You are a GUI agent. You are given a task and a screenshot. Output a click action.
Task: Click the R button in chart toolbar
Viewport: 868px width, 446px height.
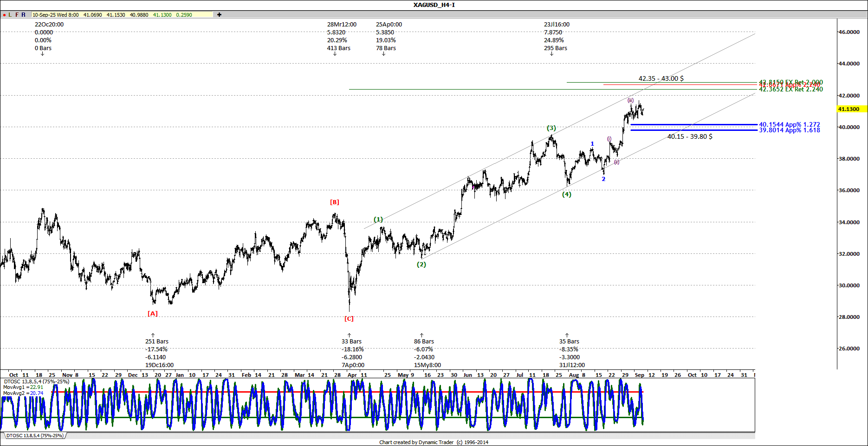pos(24,15)
